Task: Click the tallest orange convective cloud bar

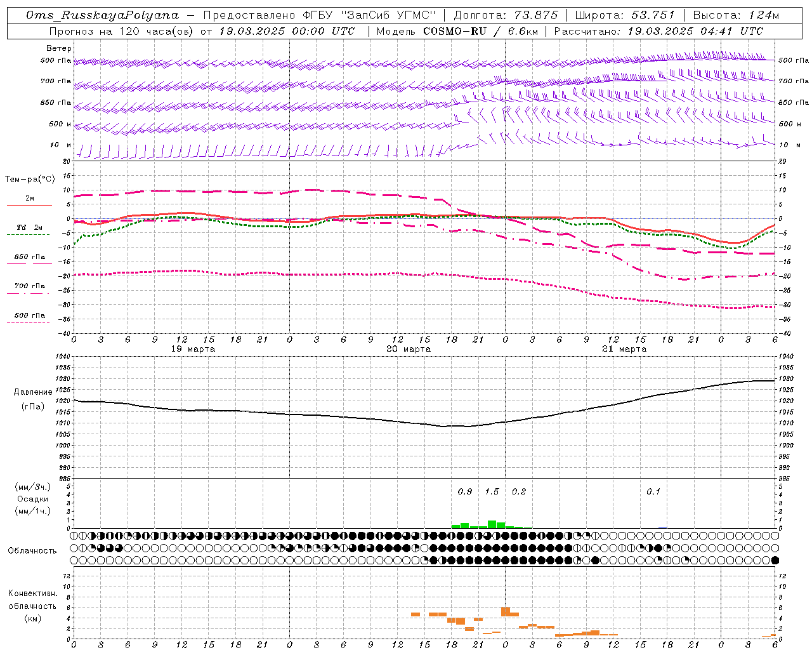Action: coord(505,611)
